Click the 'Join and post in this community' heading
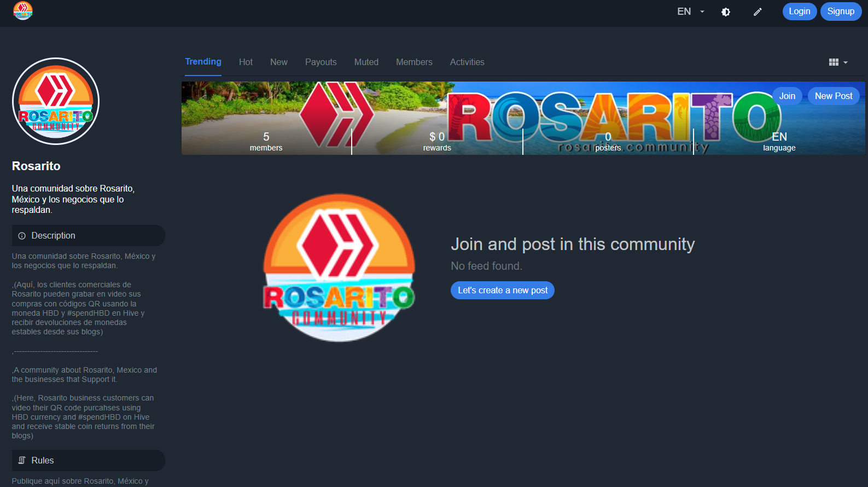868x487 pixels. click(x=573, y=244)
